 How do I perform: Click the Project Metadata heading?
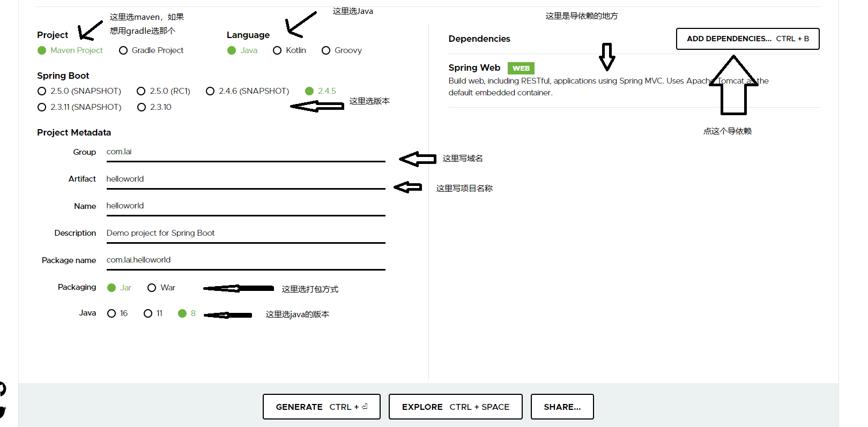[x=74, y=132]
